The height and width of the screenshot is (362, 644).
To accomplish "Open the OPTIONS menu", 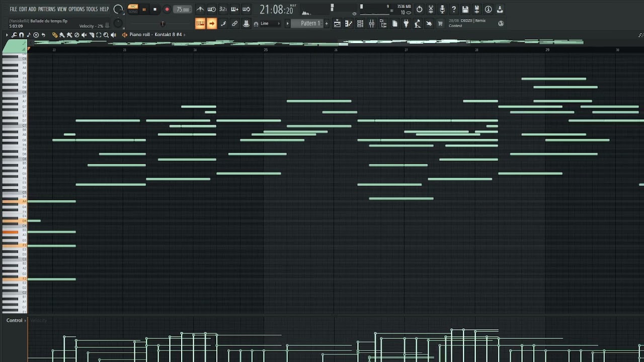I will (76, 9).
